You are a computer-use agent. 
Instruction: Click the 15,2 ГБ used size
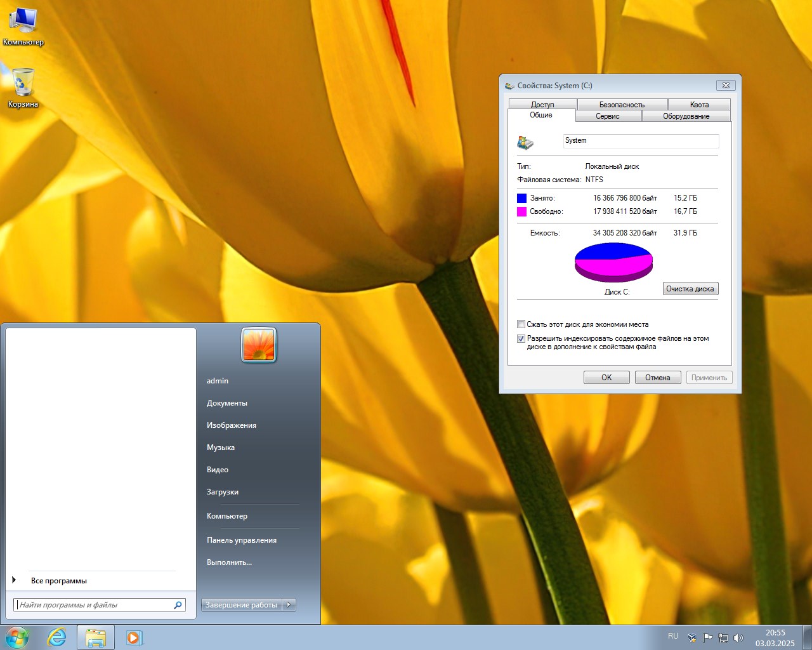(x=685, y=198)
